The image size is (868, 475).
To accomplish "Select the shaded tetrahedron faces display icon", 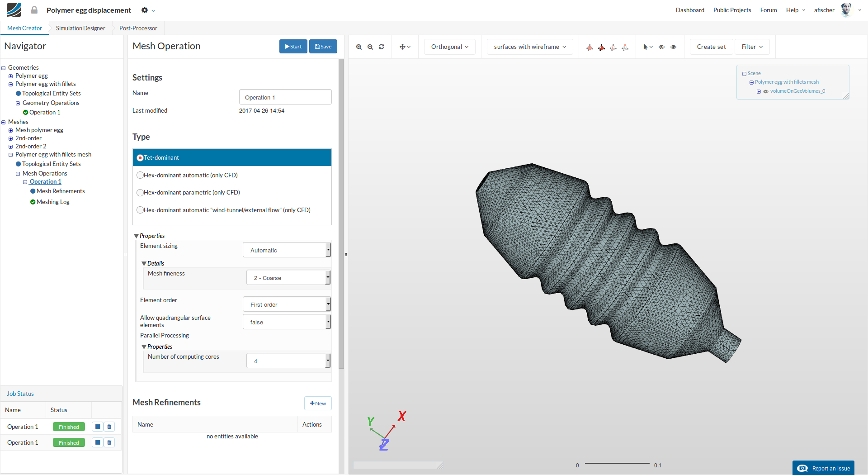I will coord(590,47).
